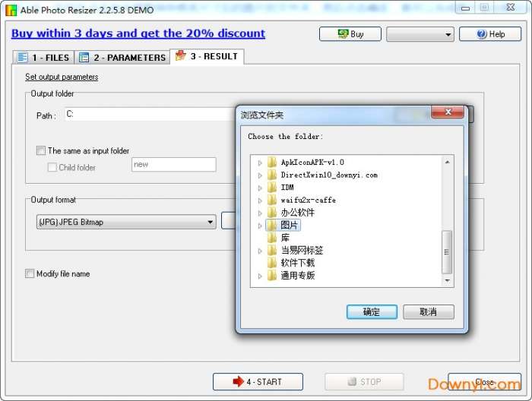Viewport: 532px width, 401px height.
Task: Click the 4 - START button
Action: [x=258, y=382]
